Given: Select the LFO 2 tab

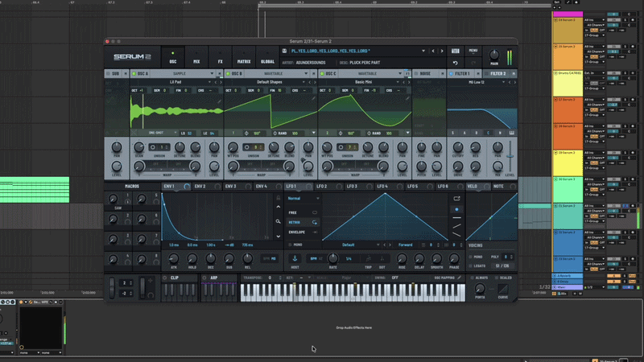Looking at the screenshot, I should (329, 187).
